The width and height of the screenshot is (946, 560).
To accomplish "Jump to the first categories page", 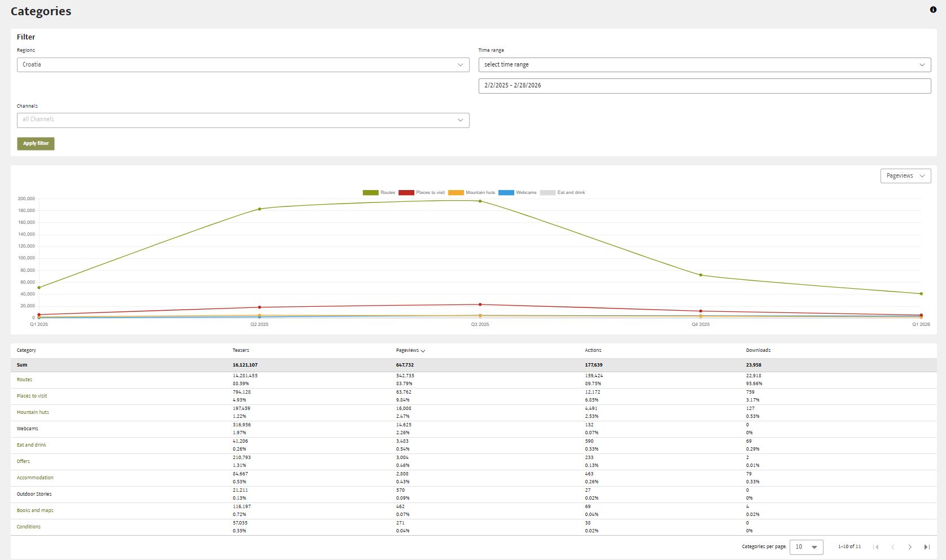I will [876, 547].
